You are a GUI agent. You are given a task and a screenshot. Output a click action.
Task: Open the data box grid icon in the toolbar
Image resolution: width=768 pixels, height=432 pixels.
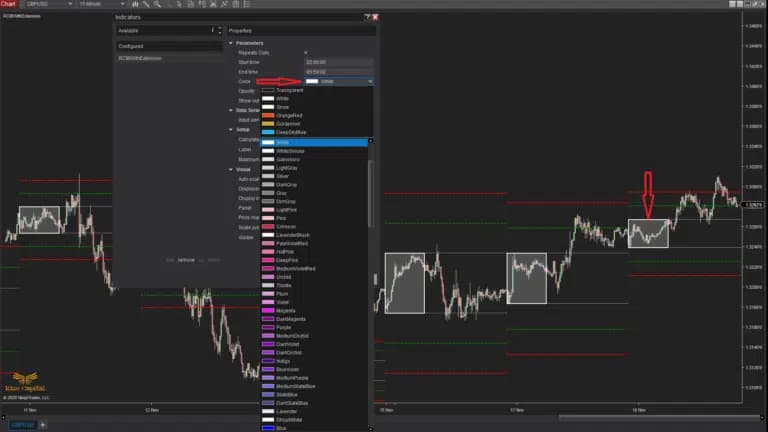point(236,4)
